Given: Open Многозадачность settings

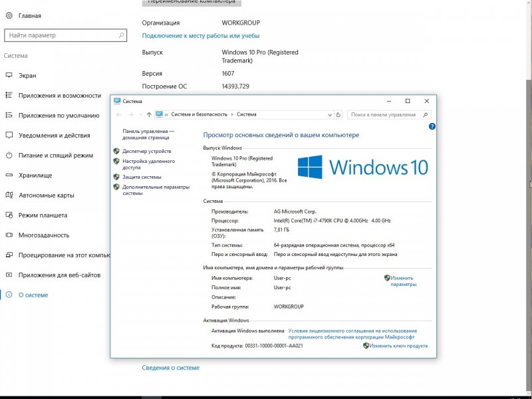Looking at the screenshot, I should pyautogui.click(x=44, y=235).
